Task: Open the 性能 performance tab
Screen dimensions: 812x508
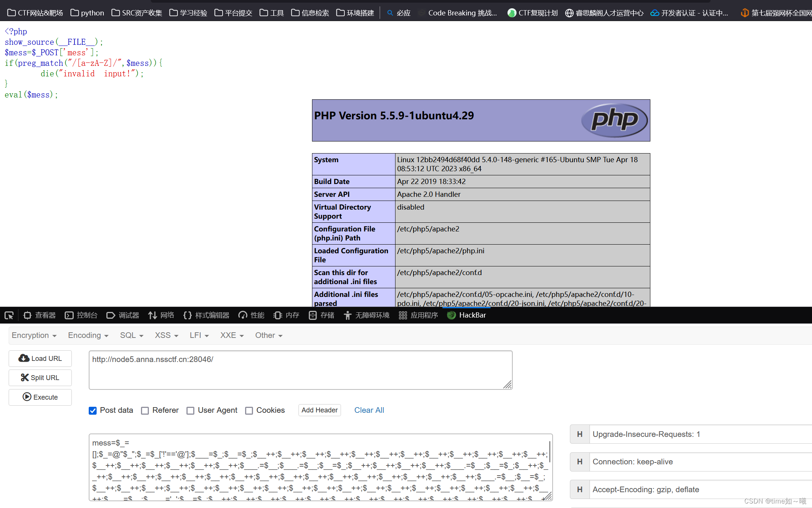Action: [x=251, y=315]
